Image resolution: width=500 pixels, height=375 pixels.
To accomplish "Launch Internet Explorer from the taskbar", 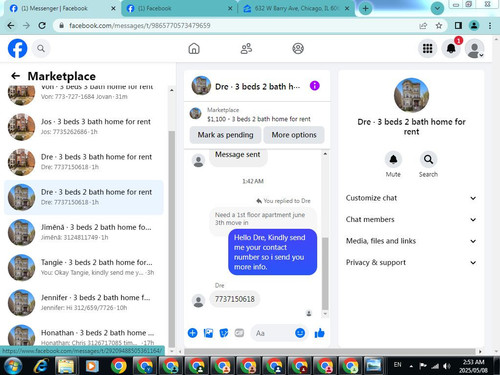I will (x=41, y=366).
